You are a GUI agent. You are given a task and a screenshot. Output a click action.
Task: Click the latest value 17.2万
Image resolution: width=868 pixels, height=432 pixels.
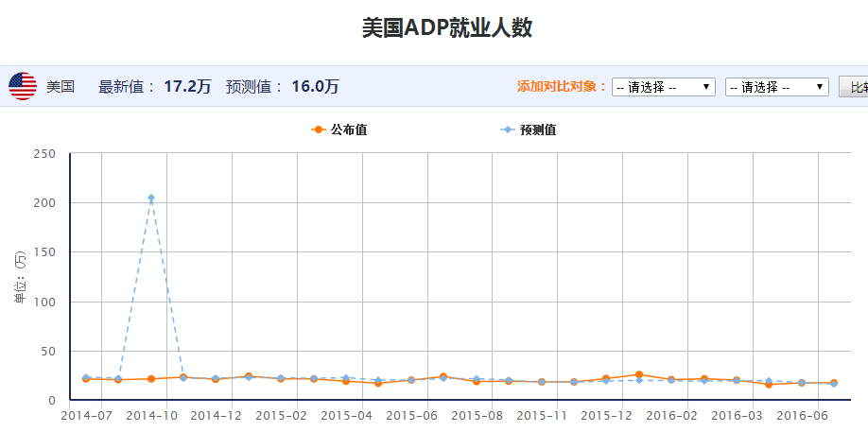click(x=187, y=87)
